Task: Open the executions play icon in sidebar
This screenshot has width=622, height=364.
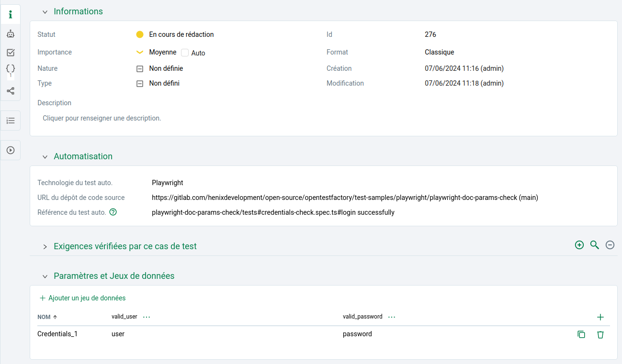Action: point(11,150)
